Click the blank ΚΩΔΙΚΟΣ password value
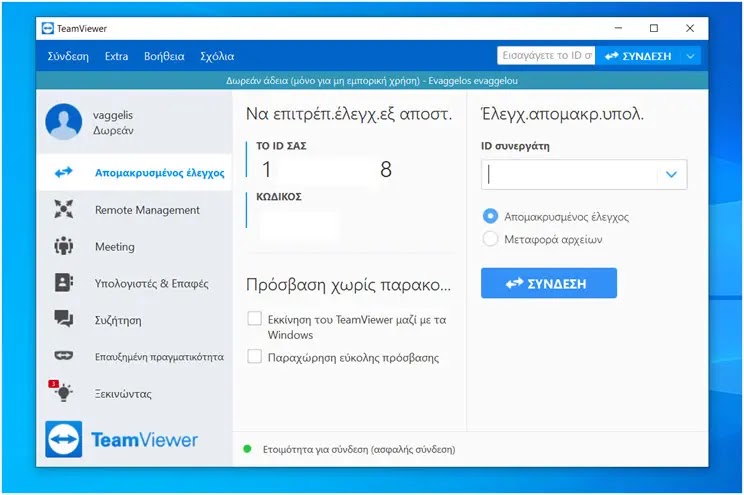This screenshot has width=744, height=495. tap(299, 225)
